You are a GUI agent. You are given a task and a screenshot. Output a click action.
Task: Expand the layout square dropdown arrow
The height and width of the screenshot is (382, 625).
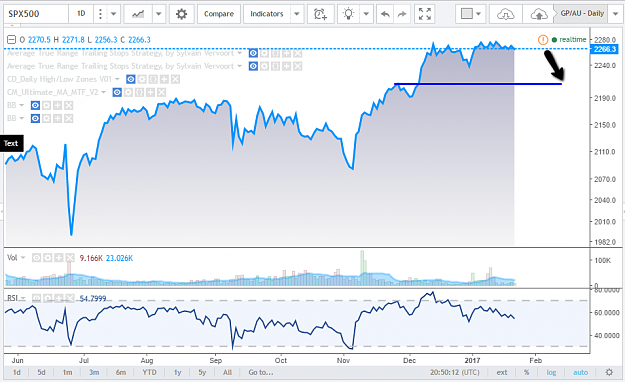tap(478, 14)
